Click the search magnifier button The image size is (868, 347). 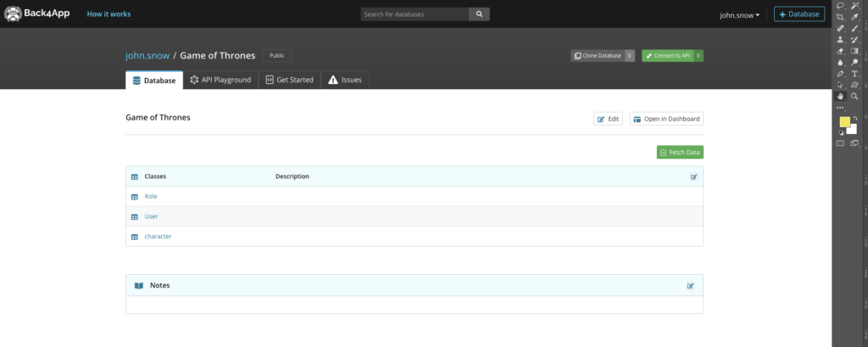[479, 14]
